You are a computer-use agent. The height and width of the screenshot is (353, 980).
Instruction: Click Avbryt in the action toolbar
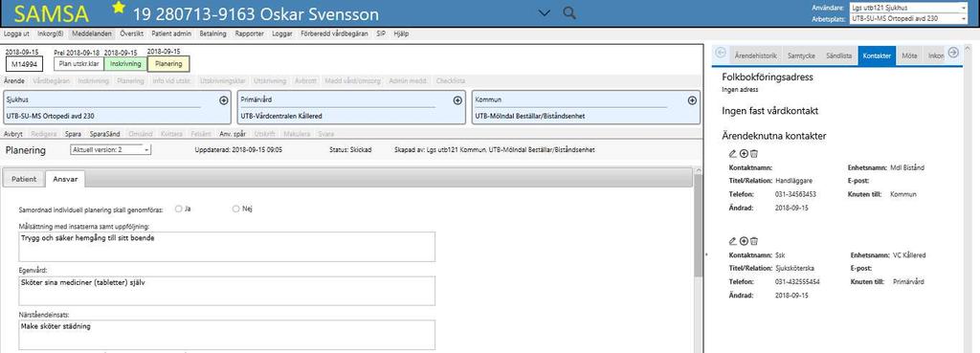tap(13, 134)
